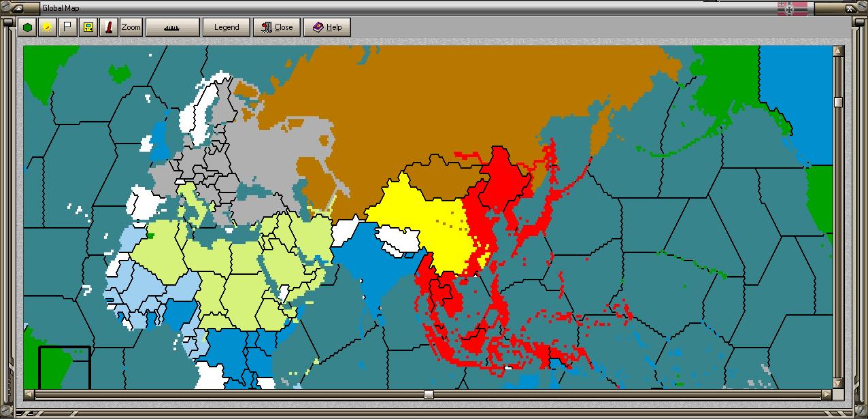Image resolution: width=868 pixels, height=419 pixels.
Task: Open Help documentation
Action: [327, 27]
